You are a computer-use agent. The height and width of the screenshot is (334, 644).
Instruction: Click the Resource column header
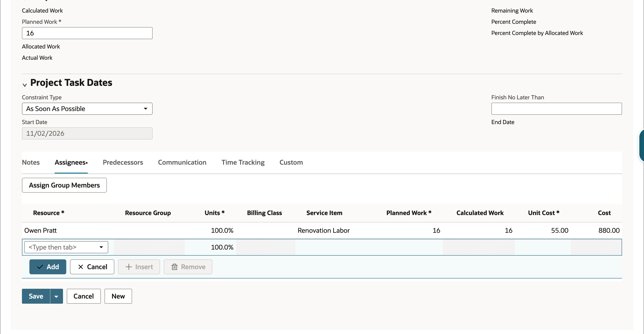(x=49, y=213)
